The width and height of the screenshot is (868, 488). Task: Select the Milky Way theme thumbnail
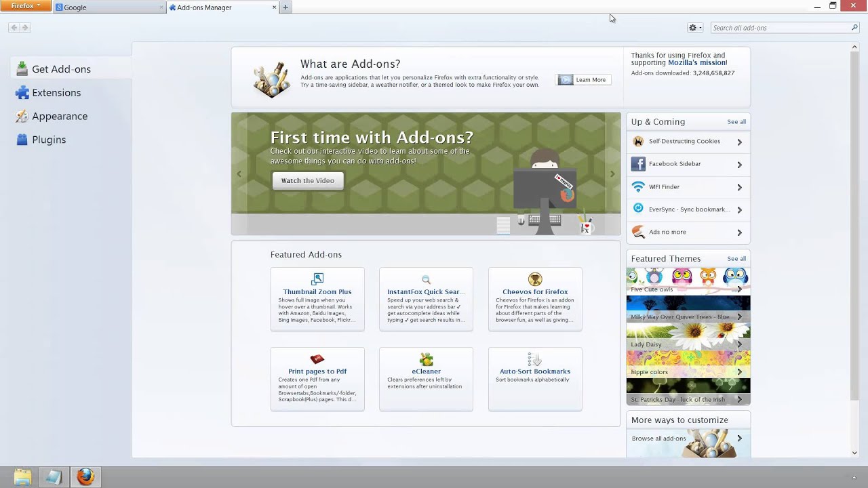(688, 309)
